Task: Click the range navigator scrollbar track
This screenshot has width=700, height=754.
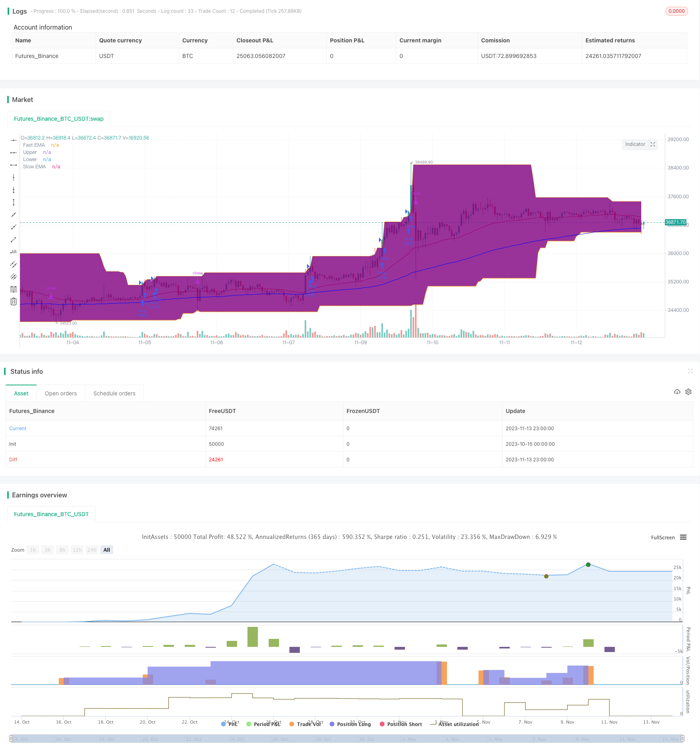Action: [x=347, y=738]
